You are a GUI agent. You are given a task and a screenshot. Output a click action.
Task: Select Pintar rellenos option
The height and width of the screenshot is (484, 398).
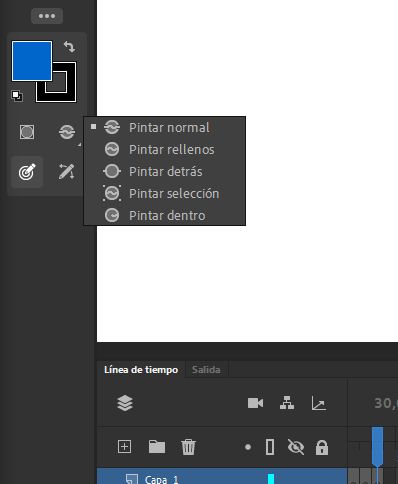point(164,150)
